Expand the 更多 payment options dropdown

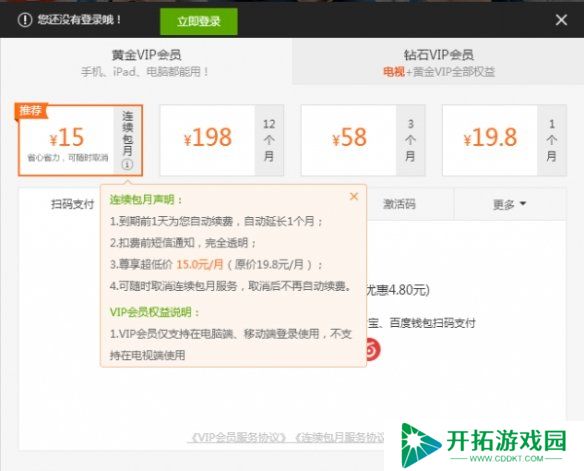(510, 204)
